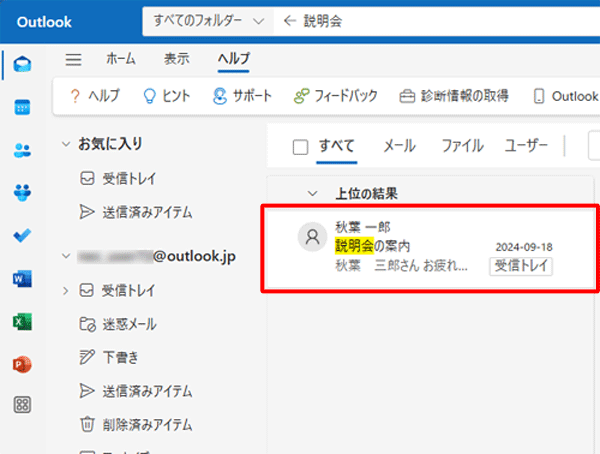This screenshot has height=454, width=600.
Task: Filter search results by ファイル
Action: (463, 146)
